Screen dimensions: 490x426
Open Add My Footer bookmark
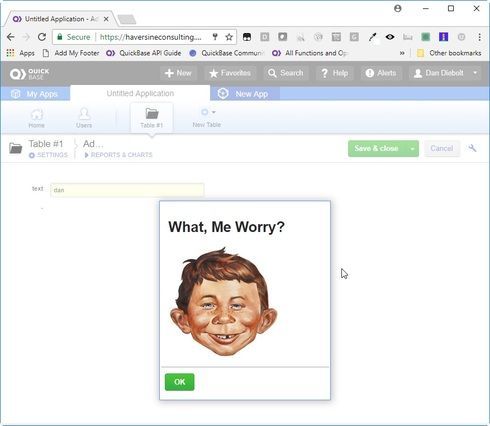click(71, 53)
